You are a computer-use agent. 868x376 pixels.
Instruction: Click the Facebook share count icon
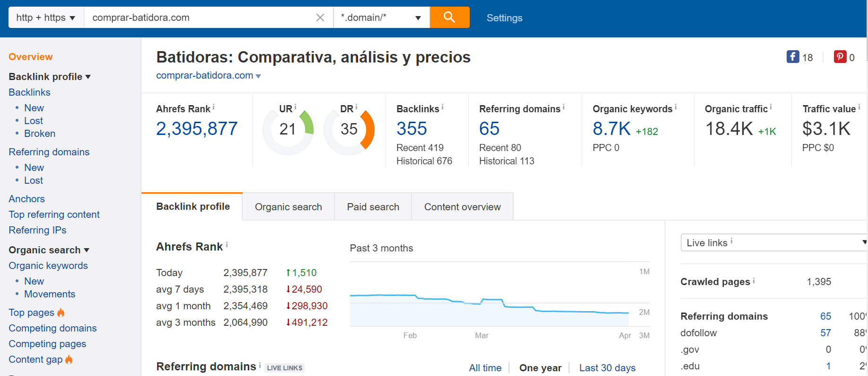click(x=793, y=57)
